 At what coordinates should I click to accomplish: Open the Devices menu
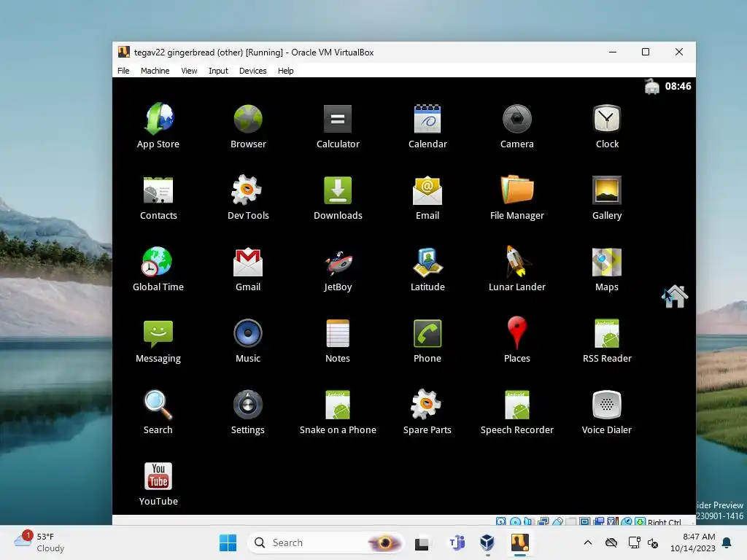(x=252, y=71)
